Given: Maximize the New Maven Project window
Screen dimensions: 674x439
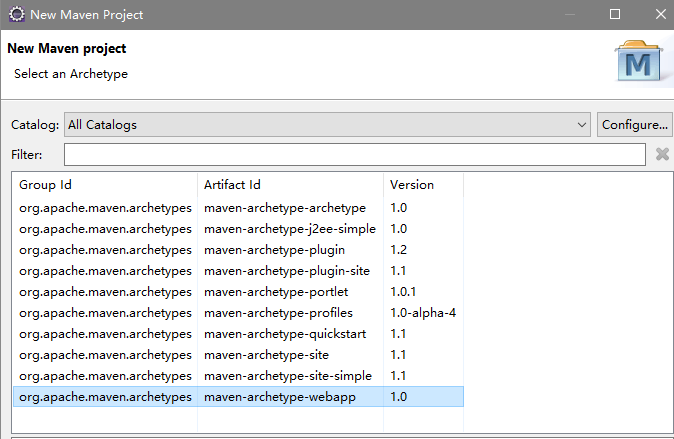Looking at the screenshot, I should pos(615,14).
